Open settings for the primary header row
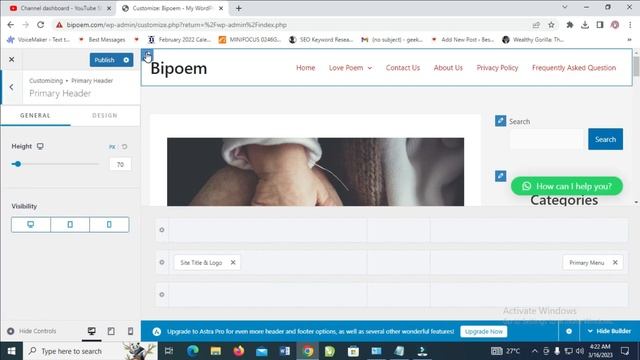Viewport: 640px width, 360px height. pos(162,262)
